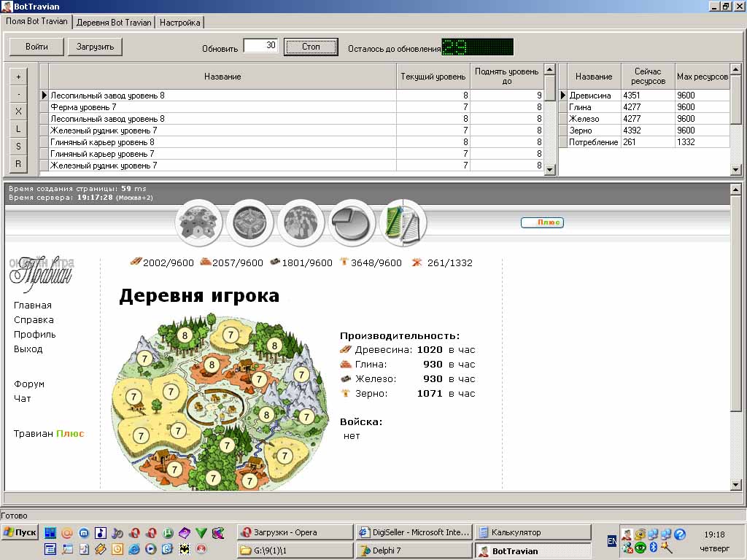Launch Windows Media Player from quick launch
The image size is (747, 560).
(150, 549)
